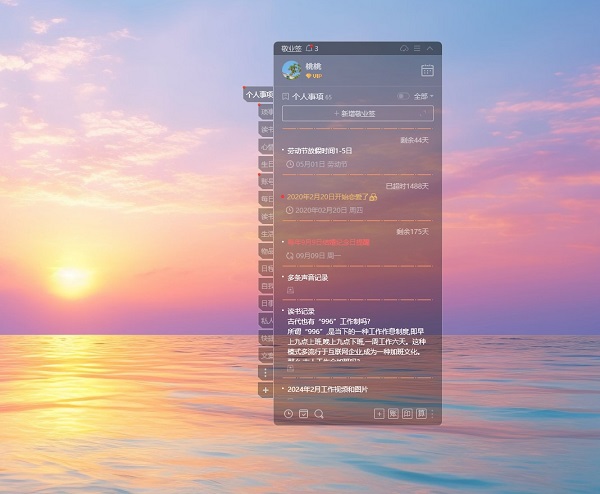Viewport: 600px width, 494px height.
Task: Open search with the magnifier icon
Action: click(x=319, y=414)
